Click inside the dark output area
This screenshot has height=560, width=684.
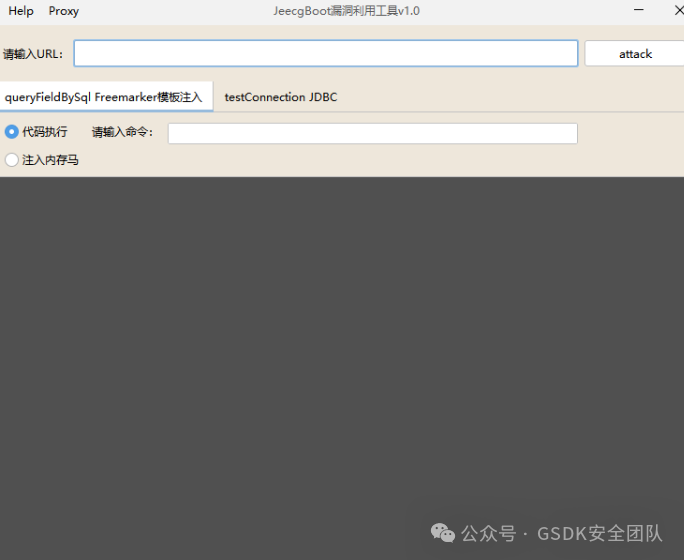(342, 368)
